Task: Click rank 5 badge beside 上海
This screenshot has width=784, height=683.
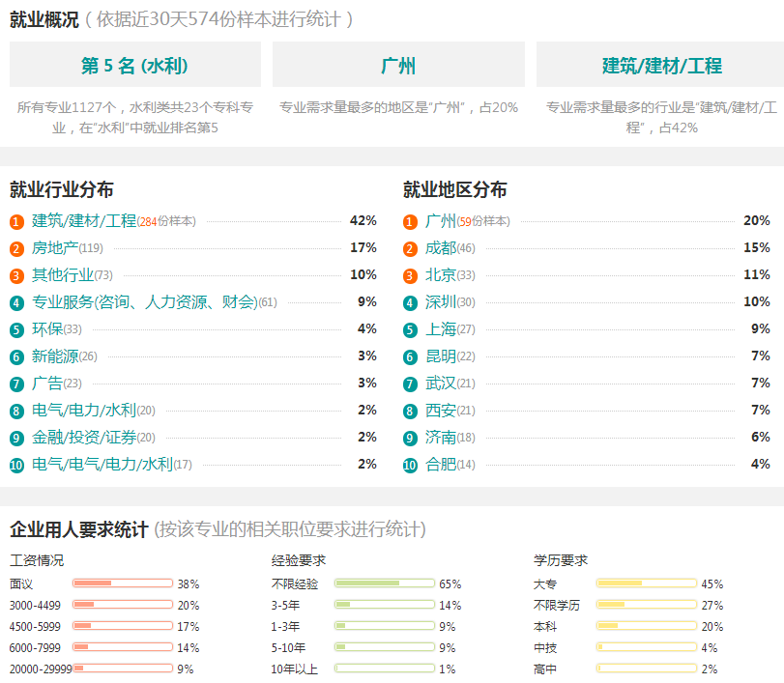Action: click(410, 329)
